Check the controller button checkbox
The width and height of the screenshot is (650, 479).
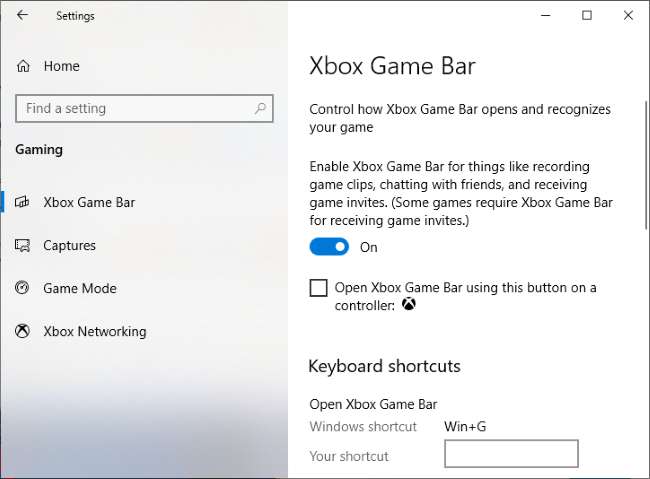pyautogui.click(x=318, y=288)
